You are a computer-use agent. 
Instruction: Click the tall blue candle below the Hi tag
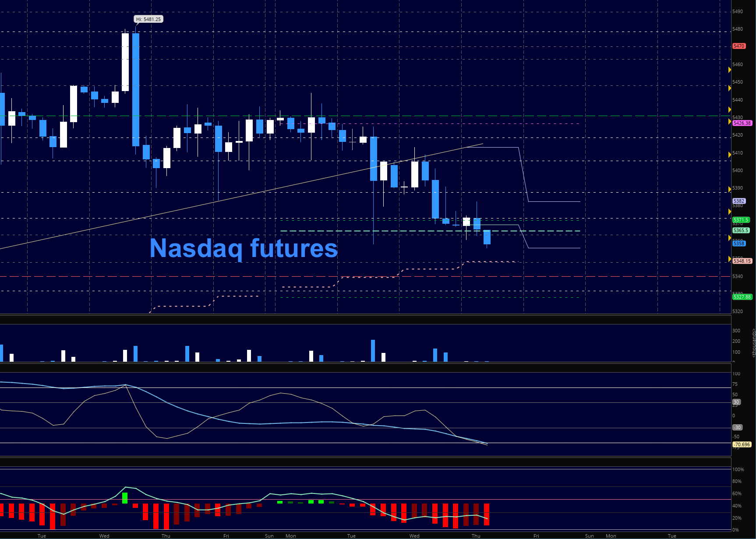(x=136, y=89)
